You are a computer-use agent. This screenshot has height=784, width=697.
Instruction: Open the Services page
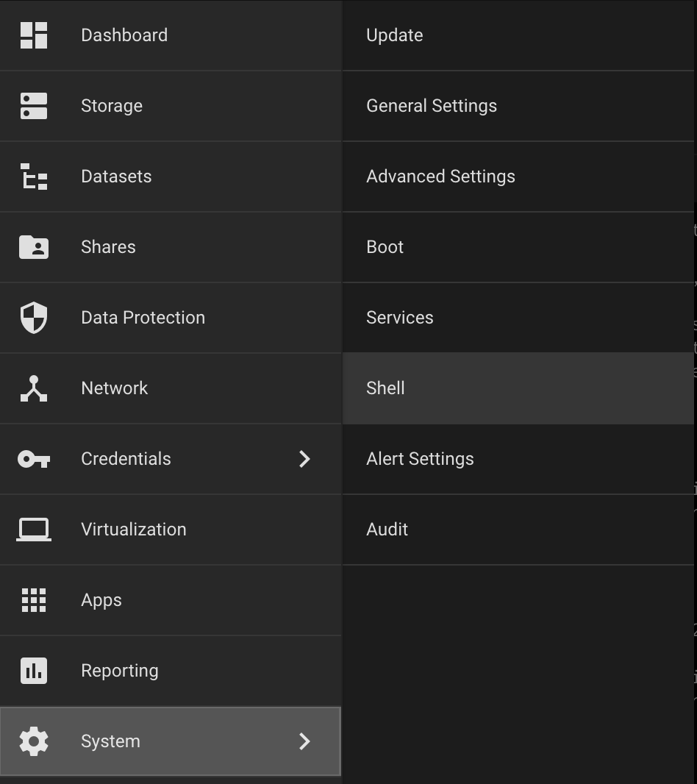click(x=400, y=318)
